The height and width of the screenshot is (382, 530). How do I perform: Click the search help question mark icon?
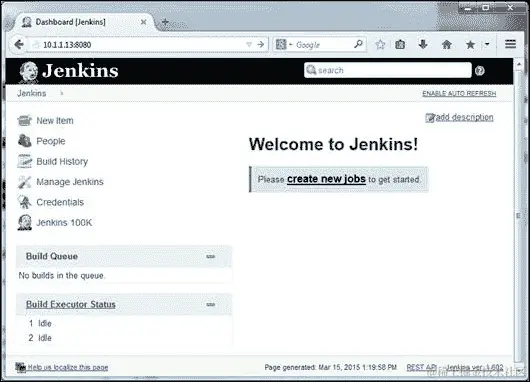(480, 71)
